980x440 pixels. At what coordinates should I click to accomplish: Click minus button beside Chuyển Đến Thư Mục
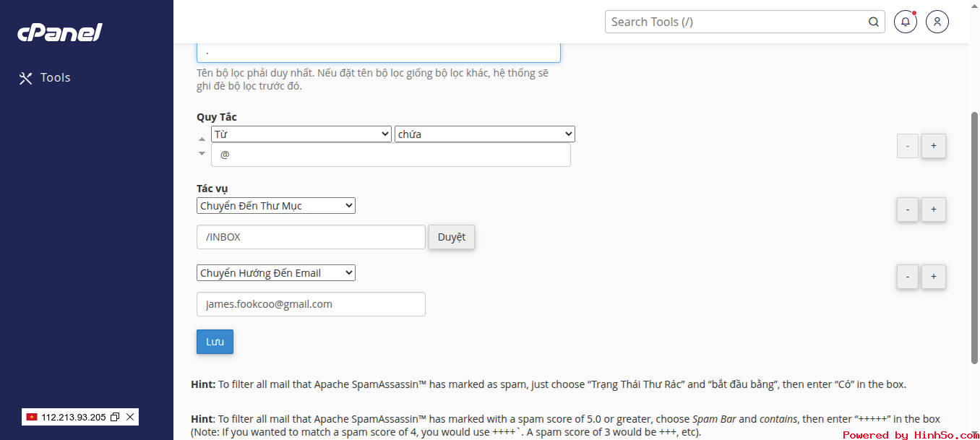[x=908, y=210]
